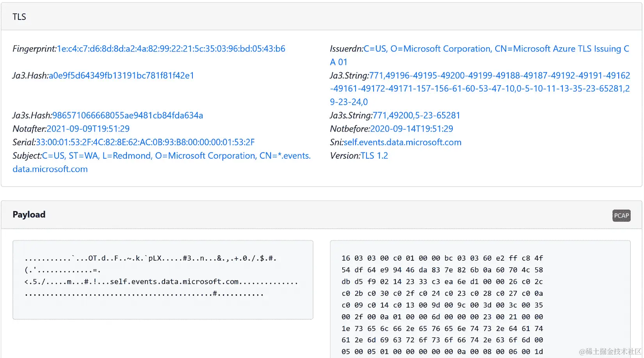
Task: Click the PCAP download badge
Action: pos(621,215)
